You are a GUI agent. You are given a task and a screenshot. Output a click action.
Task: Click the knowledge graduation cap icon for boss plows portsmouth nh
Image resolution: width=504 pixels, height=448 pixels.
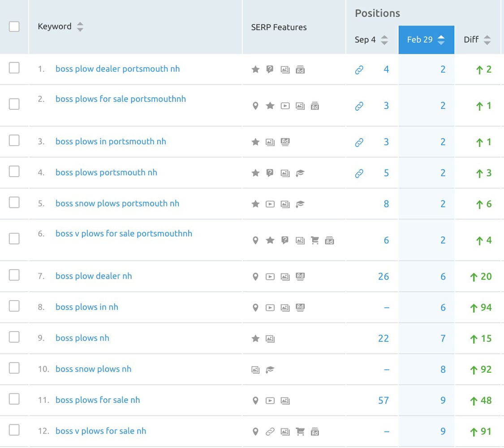click(x=300, y=173)
